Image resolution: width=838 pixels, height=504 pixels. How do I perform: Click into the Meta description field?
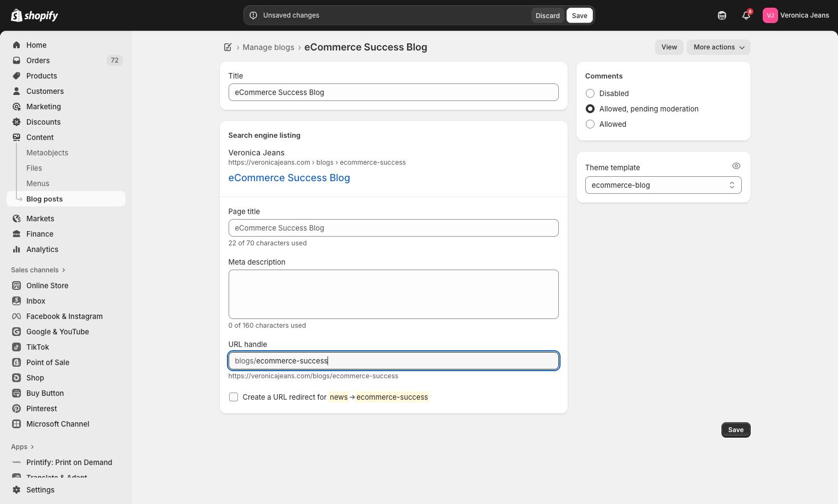tap(393, 294)
